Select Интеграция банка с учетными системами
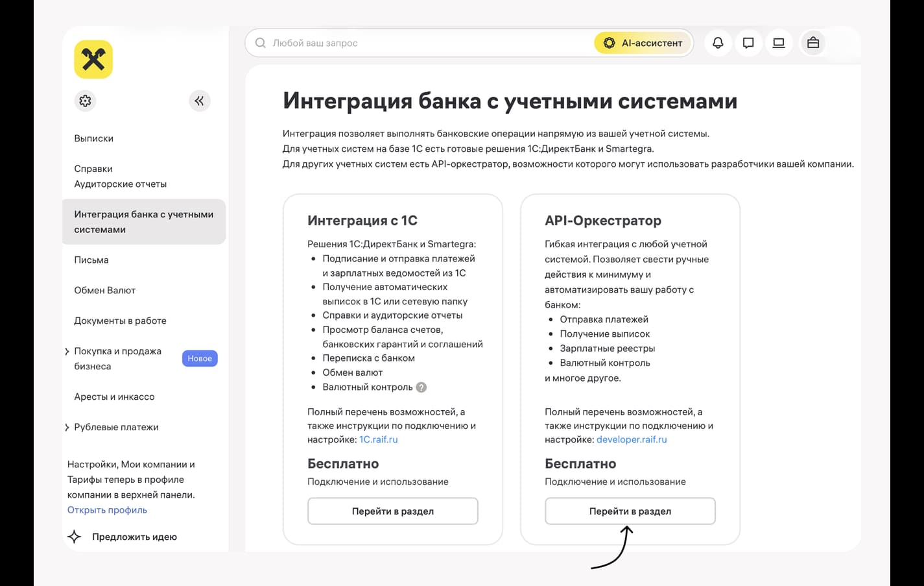Image resolution: width=924 pixels, height=586 pixels. 144,222
